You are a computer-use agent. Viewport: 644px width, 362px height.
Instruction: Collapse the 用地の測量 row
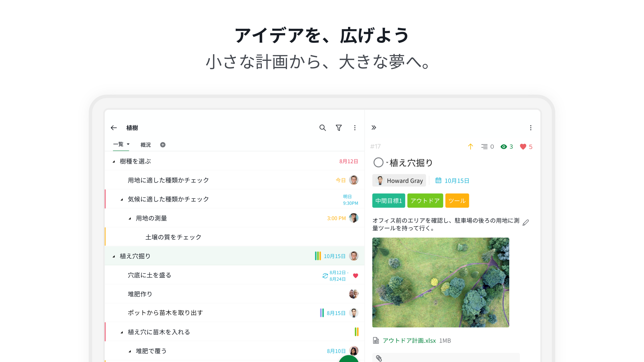tap(130, 219)
